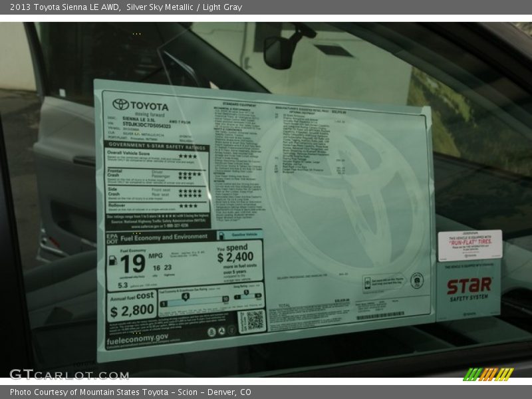
Task: Click the round seal near the sticker bottom
Action: pyautogui.click(x=417, y=279)
